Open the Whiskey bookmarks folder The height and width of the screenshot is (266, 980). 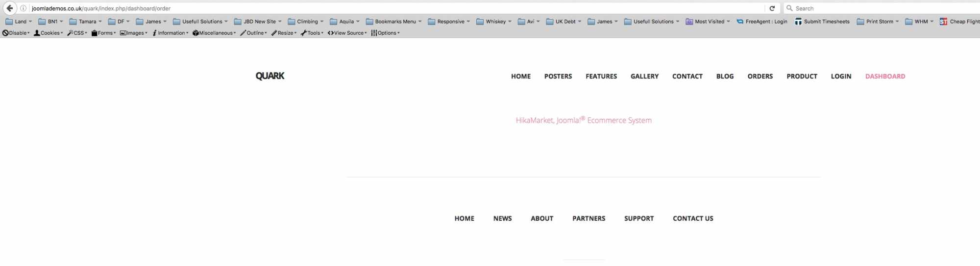click(x=494, y=22)
